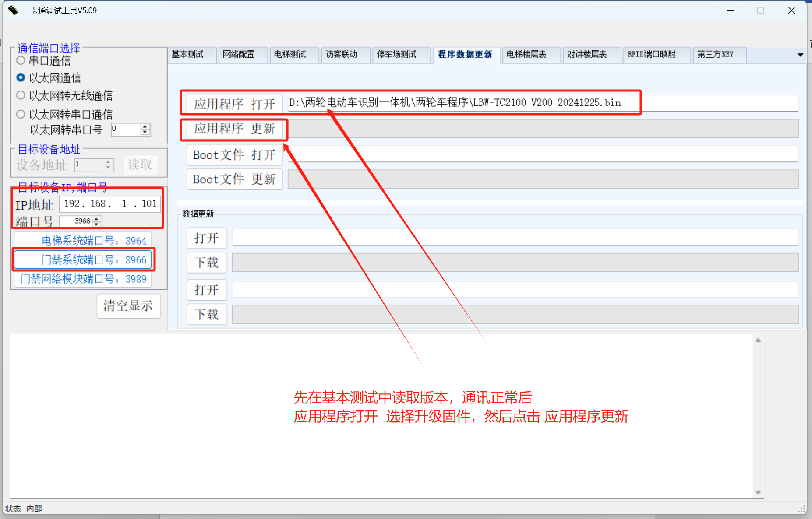Select 串口通信 radio option

[x=21, y=60]
